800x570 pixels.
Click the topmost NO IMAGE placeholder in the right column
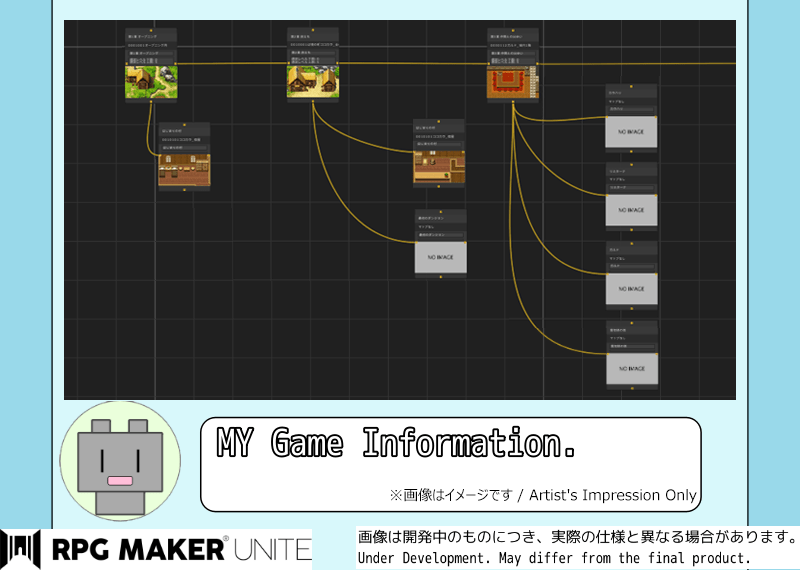point(631,131)
